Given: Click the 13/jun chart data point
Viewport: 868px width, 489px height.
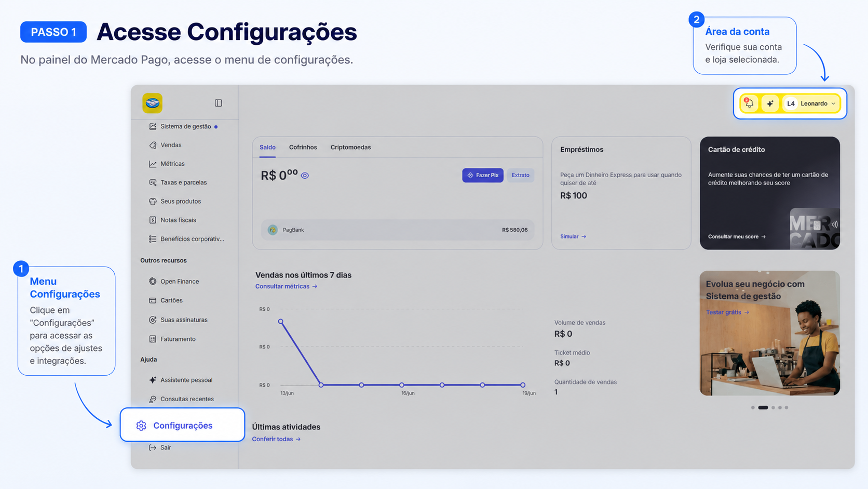Looking at the screenshot, I should 281,322.
